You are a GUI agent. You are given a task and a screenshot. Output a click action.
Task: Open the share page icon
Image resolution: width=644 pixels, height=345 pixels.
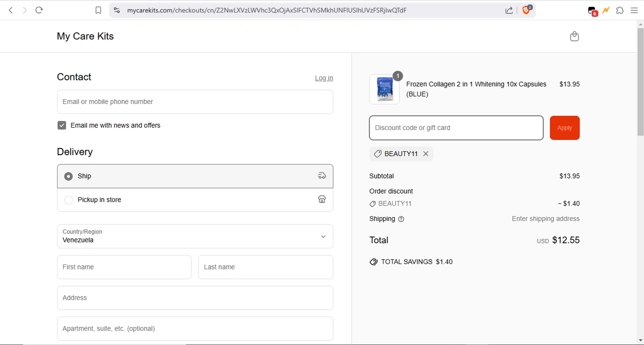click(x=509, y=10)
